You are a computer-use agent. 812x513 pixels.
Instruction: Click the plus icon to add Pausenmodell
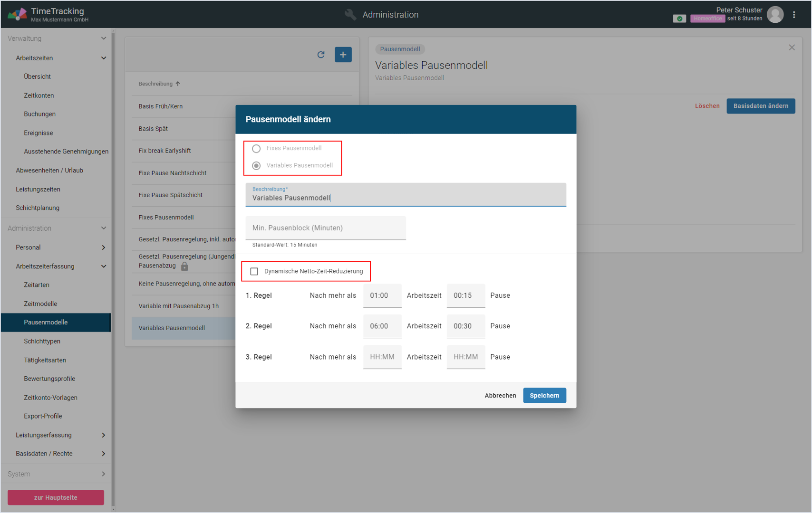[343, 55]
